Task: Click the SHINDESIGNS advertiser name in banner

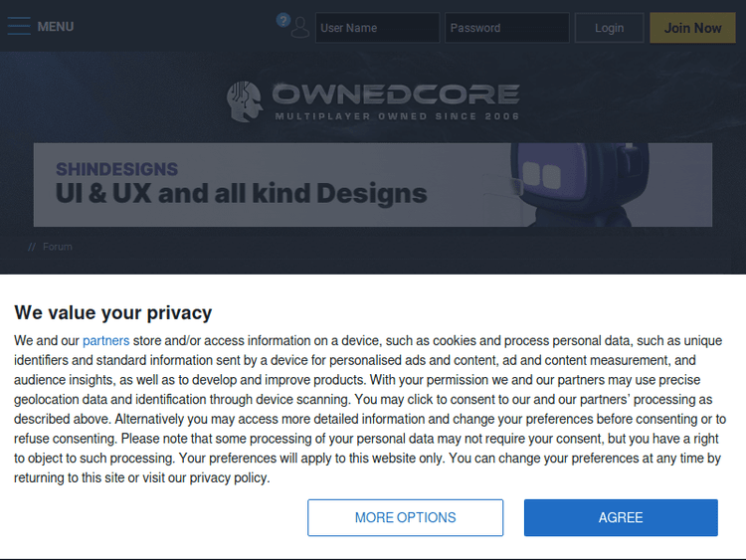Action: click(x=116, y=169)
